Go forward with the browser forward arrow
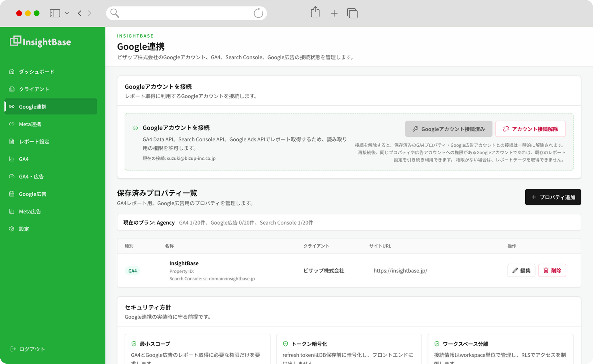 tap(89, 13)
